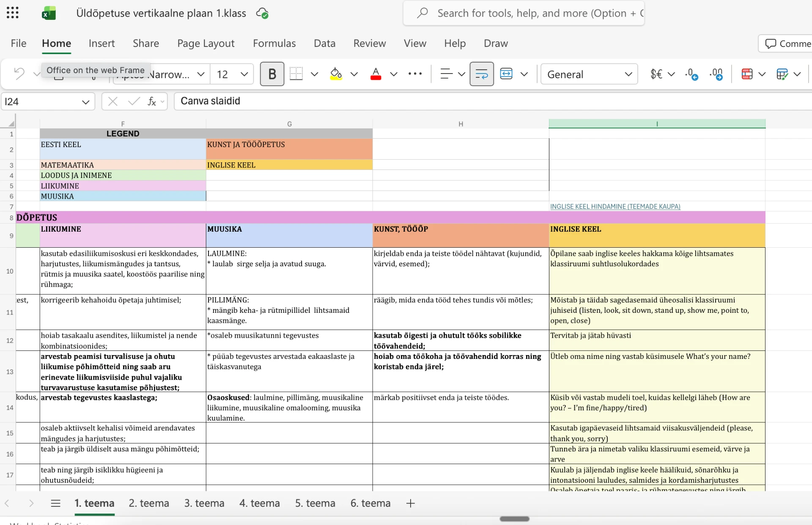This screenshot has height=525, width=812.
Task: Open the Formulas ribbon tab
Action: (274, 43)
